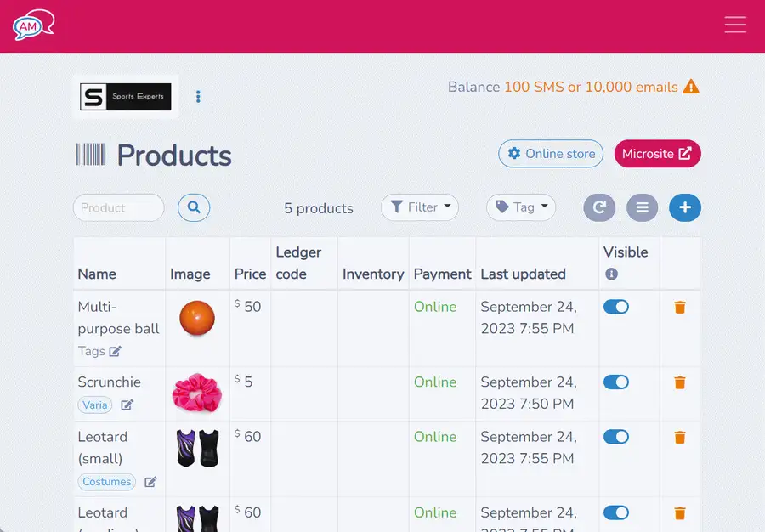
Task: Click the barcode icon beside Products heading
Action: [91, 155]
